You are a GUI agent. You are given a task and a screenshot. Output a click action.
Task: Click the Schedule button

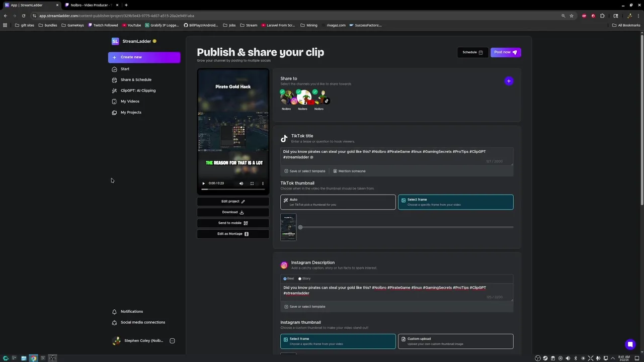pyautogui.click(x=472, y=52)
